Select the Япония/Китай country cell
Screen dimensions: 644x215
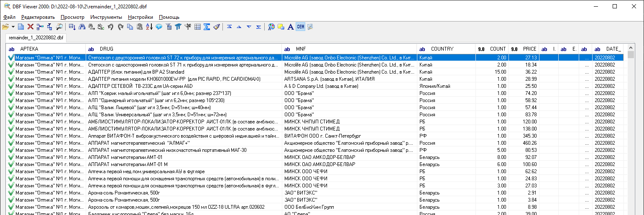click(446, 86)
